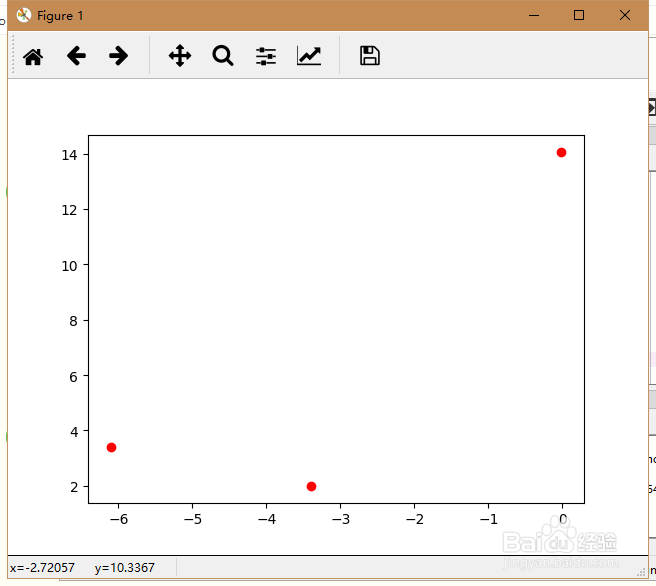
Task: Click the x-axis tick label −2
Action: click(x=415, y=519)
